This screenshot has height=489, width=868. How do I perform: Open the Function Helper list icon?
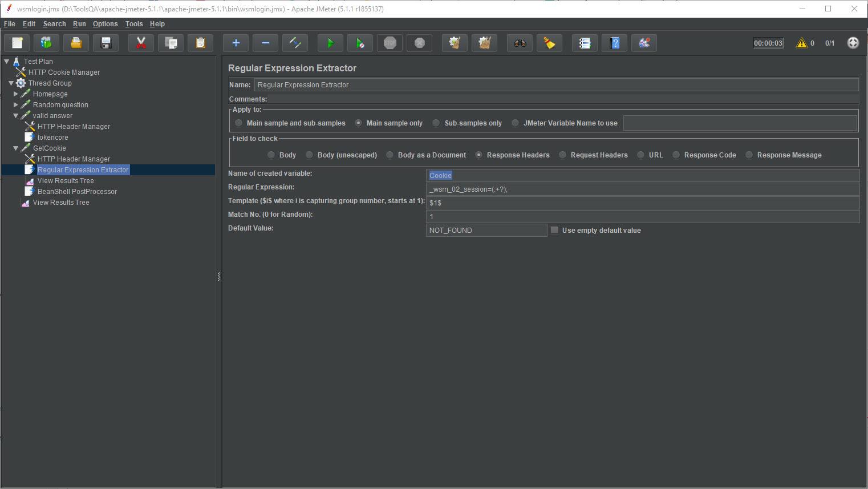tap(585, 43)
